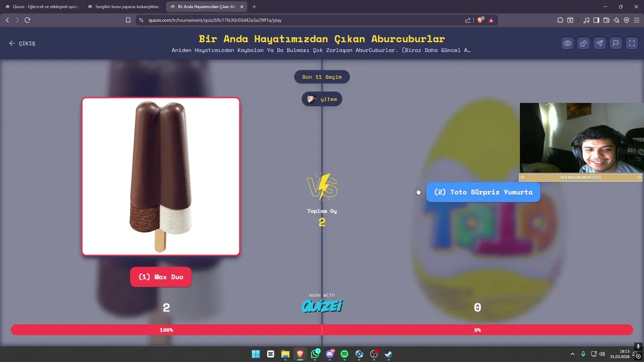
Task: Switch to the Sevgilim bunu yaparsa kıskançlıktan tab
Action: click(123, 7)
